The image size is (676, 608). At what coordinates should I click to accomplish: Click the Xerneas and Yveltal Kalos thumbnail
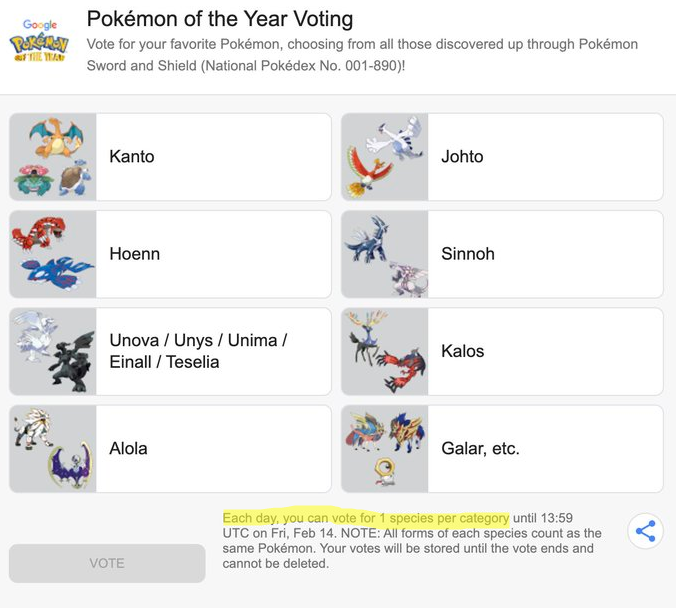(x=385, y=351)
